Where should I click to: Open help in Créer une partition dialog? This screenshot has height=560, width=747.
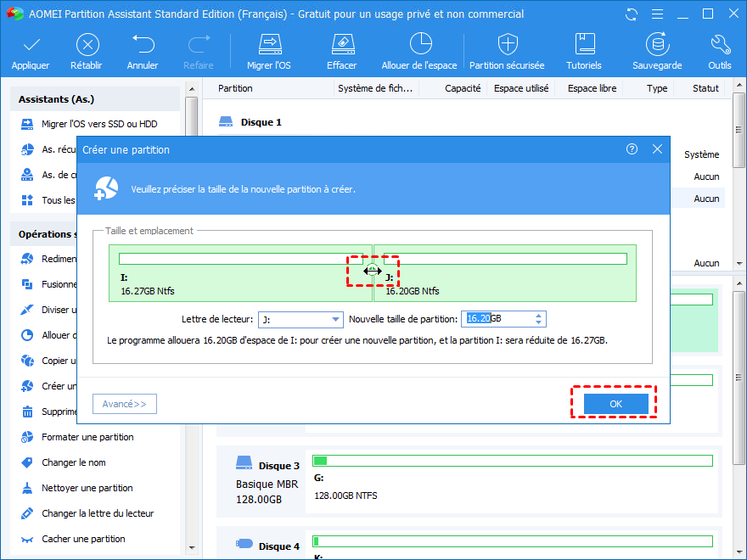pyautogui.click(x=632, y=149)
